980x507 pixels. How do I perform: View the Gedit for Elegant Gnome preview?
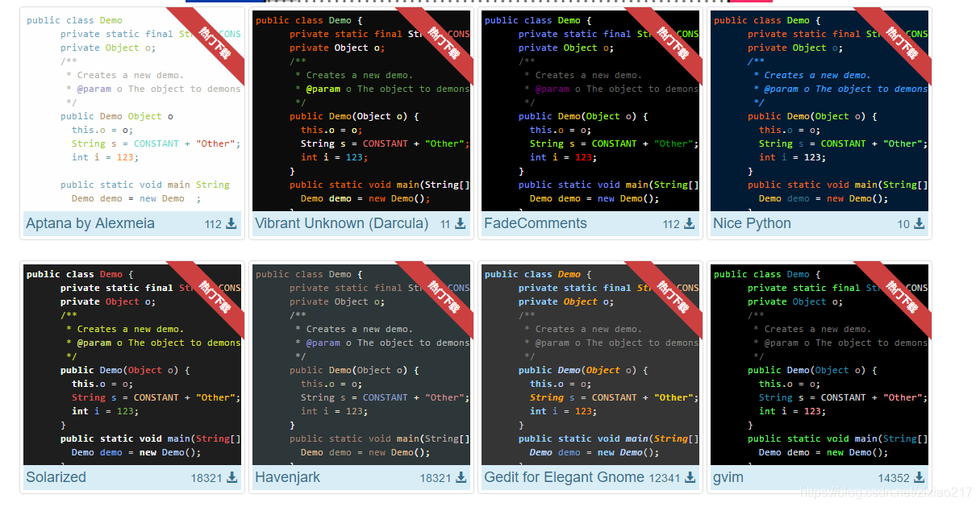pyautogui.click(x=590, y=365)
